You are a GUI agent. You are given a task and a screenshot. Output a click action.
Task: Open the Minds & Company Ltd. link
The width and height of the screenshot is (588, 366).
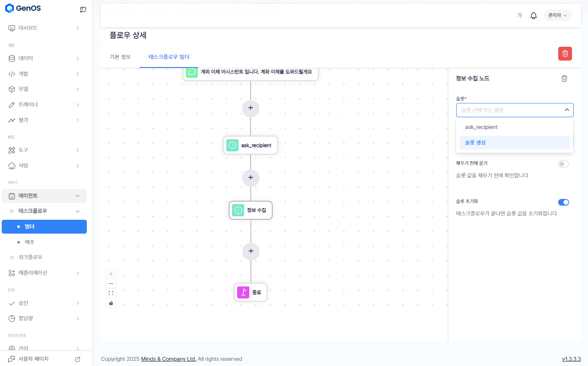click(x=168, y=359)
